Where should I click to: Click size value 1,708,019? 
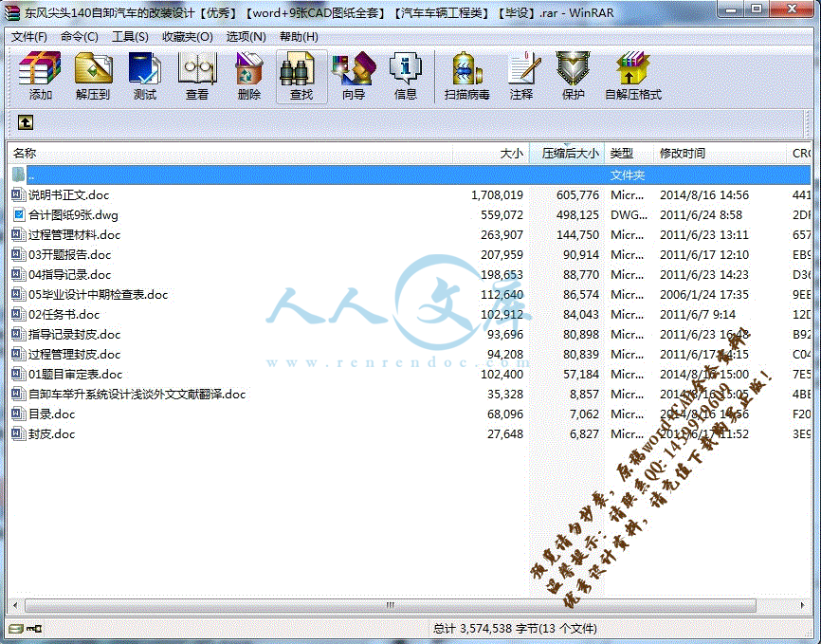(497, 195)
